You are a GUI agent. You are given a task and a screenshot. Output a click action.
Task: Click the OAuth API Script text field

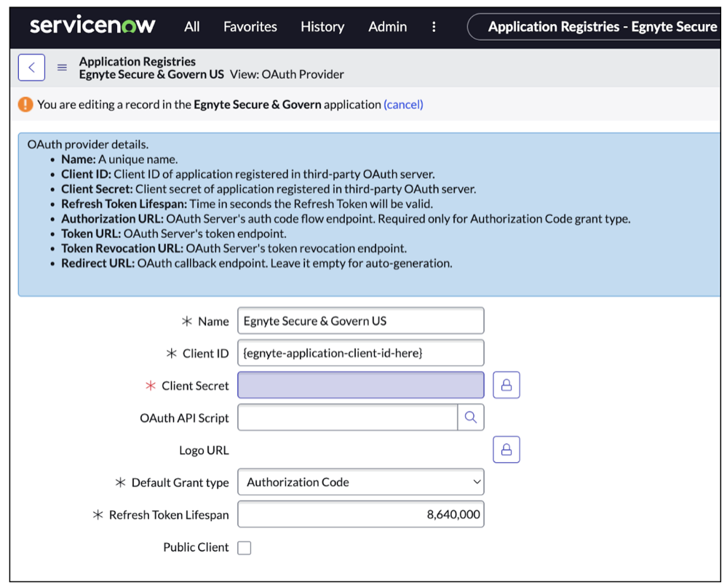(349, 417)
